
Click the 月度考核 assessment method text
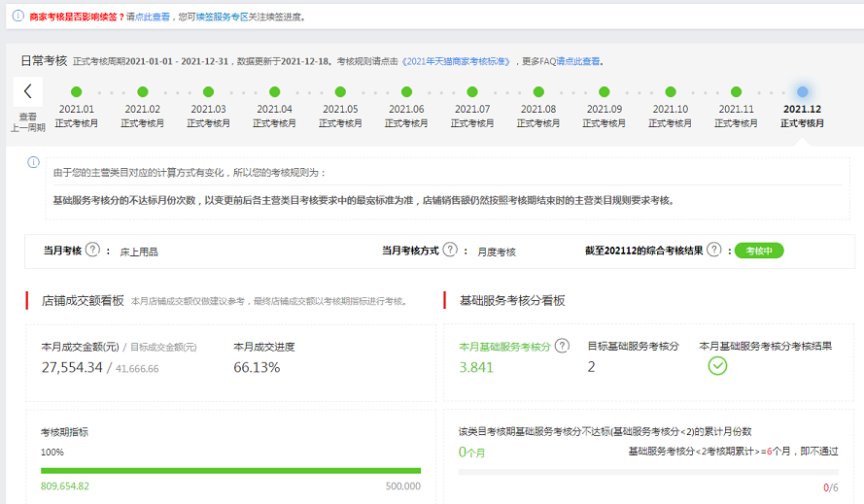[497, 252]
